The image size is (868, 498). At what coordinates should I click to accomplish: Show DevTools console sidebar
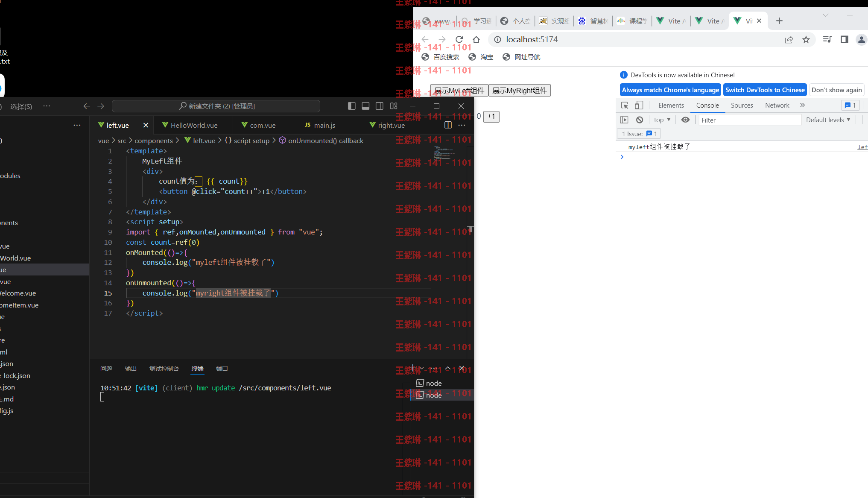(x=624, y=120)
